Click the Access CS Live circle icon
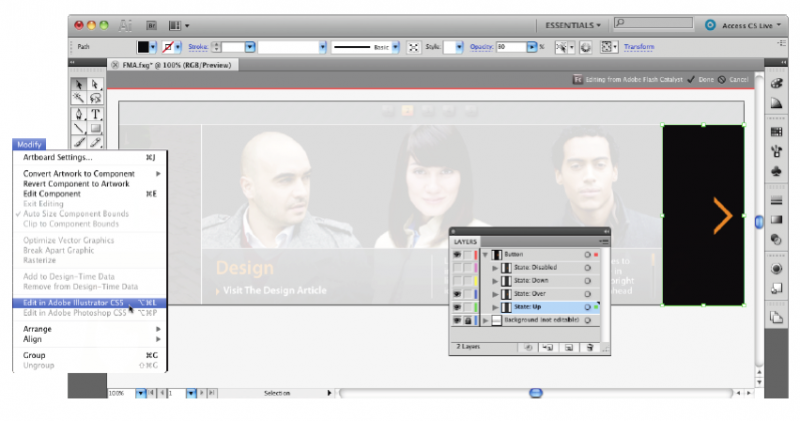This screenshot has height=421, width=800. 710,25
